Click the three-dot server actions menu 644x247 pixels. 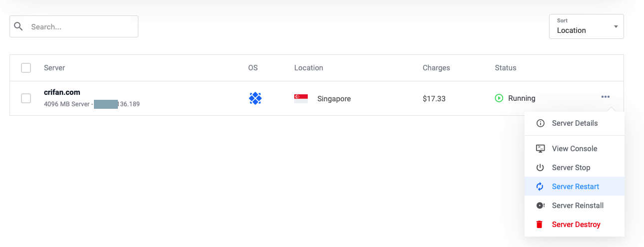pos(606,97)
